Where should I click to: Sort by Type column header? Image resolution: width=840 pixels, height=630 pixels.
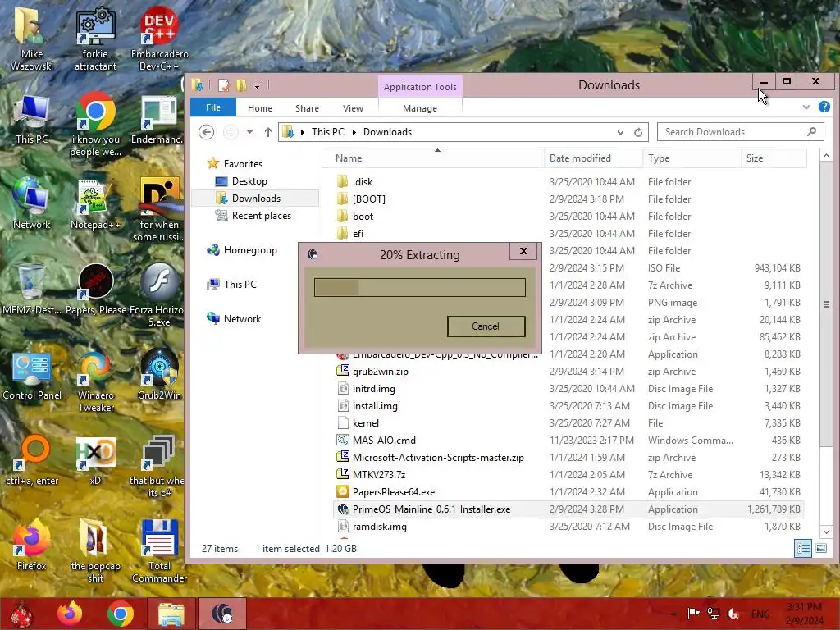click(691, 158)
